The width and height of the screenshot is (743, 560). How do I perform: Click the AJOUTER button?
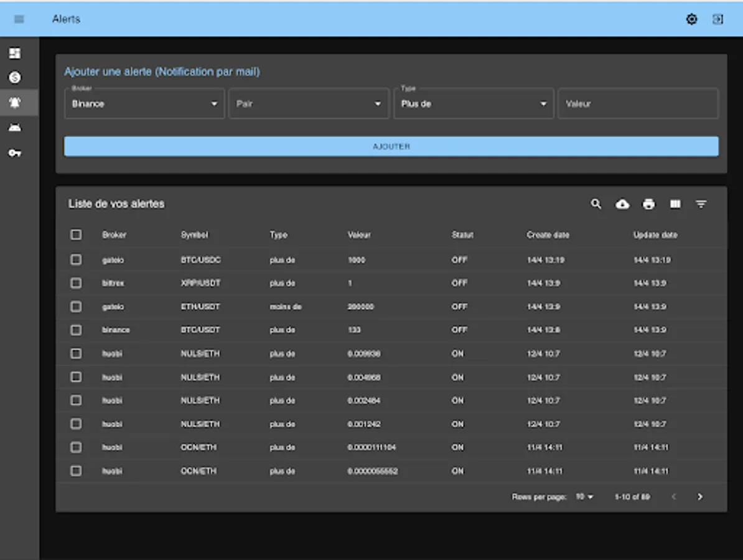(x=391, y=146)
